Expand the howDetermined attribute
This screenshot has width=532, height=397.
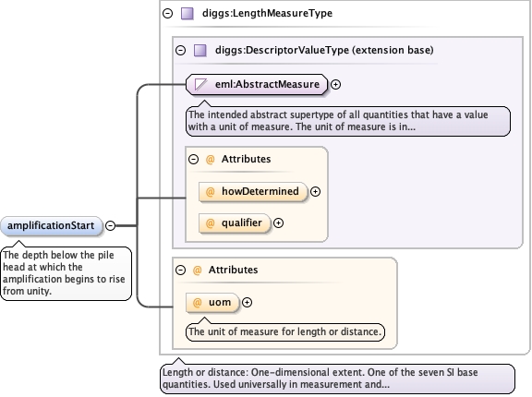coord(316,191)
